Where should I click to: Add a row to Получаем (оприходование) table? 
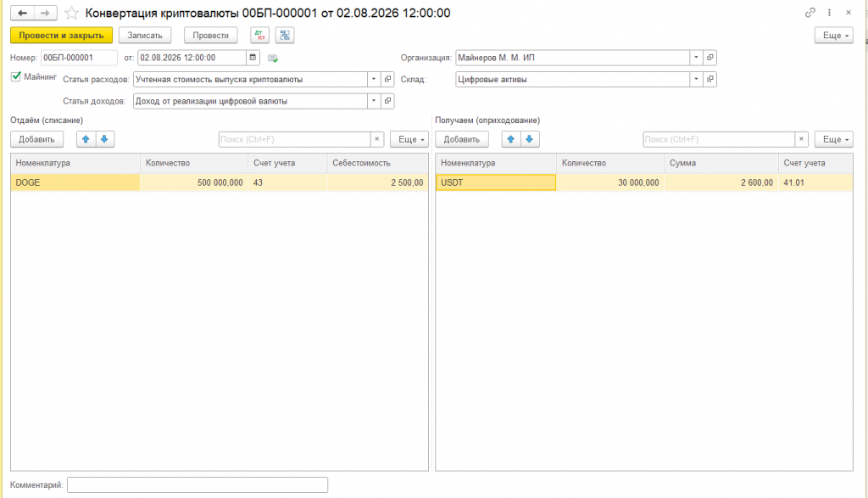click(x=462, y=139)
